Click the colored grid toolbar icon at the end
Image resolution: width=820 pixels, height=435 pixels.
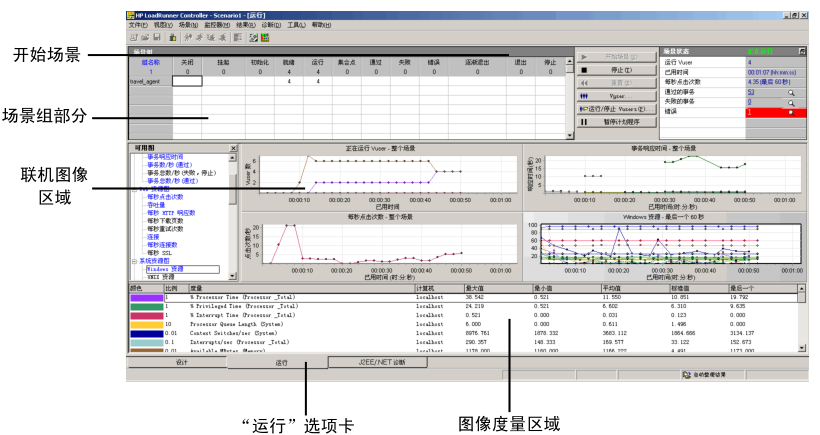click(265, 37)
